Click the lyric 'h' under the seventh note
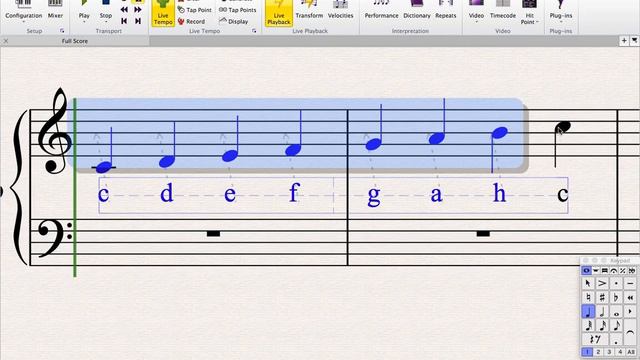The height and width of the screenshot is (360, 640). [x=500, y=193]
